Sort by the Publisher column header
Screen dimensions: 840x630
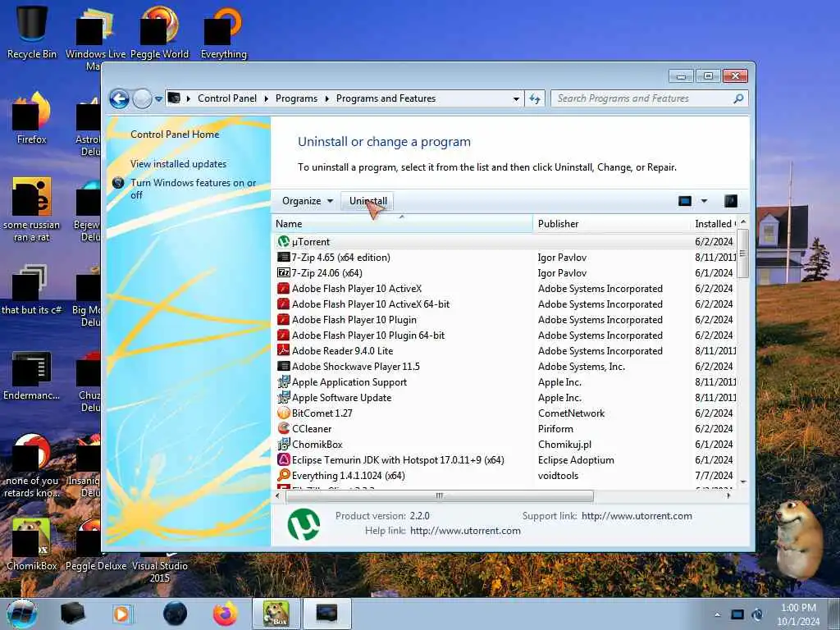click(x=612, y=223)
